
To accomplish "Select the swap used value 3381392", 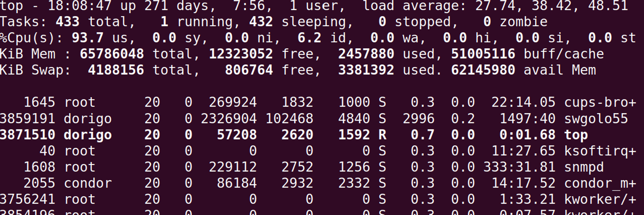I will 366,70.
